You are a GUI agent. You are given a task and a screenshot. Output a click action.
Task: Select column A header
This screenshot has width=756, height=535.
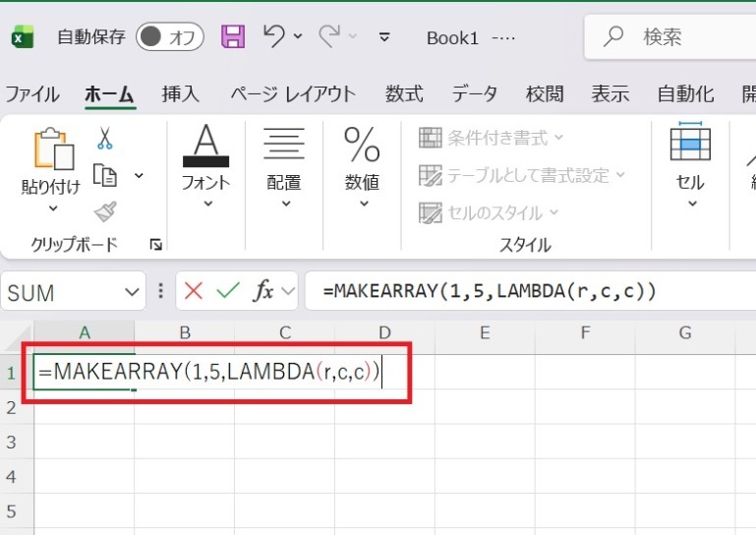point(85,332)
